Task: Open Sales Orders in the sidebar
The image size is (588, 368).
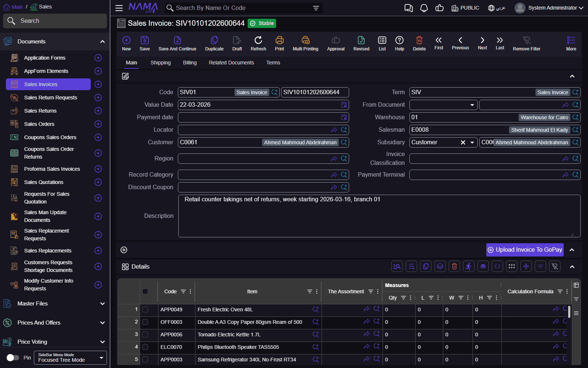Action: (39, 124)
